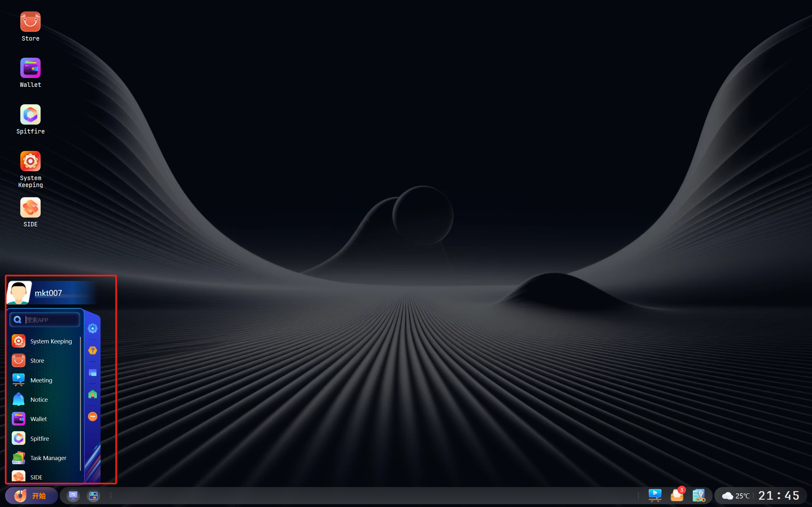Click the remote monitor icon in taskbar
Viewport: 812px width, 507px height.
pos(73,496)
